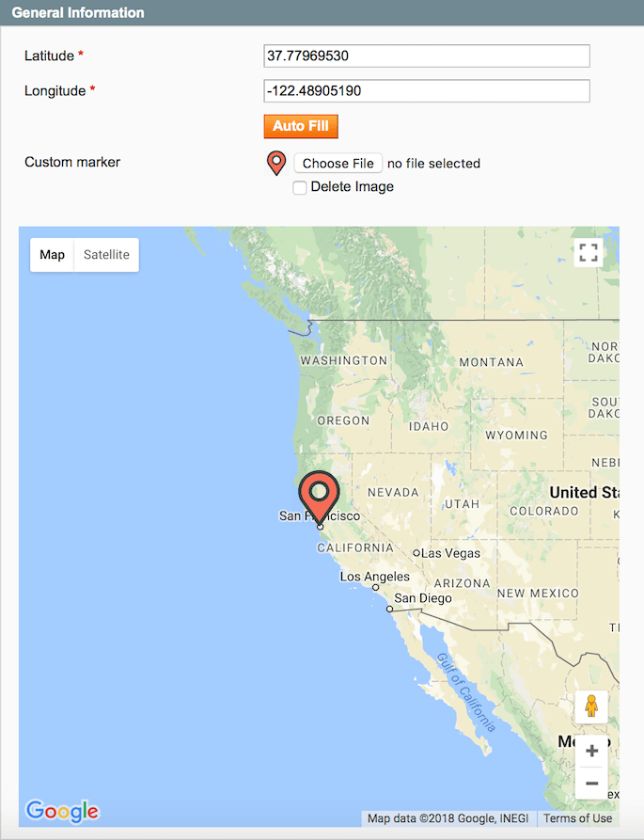The height and width of the screenshot is (840, 644).
Task: Enable the Delete Image checkbox
Action: (300, 187)
